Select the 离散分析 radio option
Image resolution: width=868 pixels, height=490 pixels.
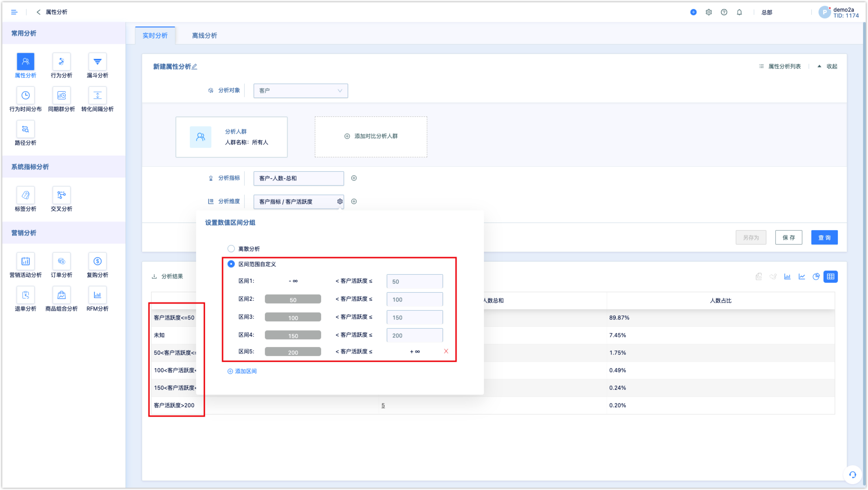(231, 249)
